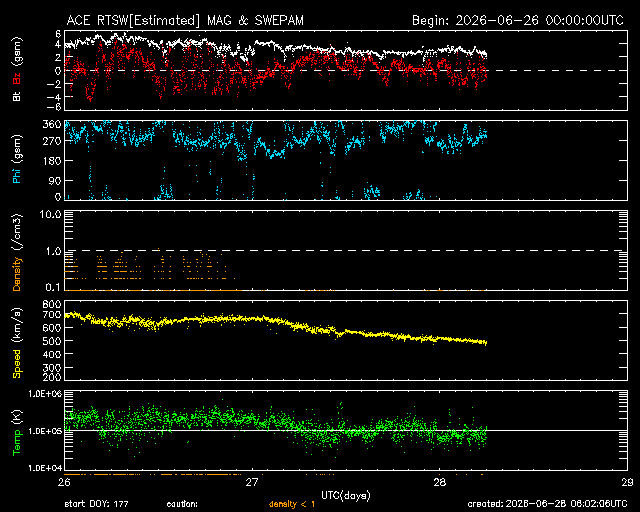Click the 360 tick label on Phi axis
The image size is (640, 512).
click(52, 124)
